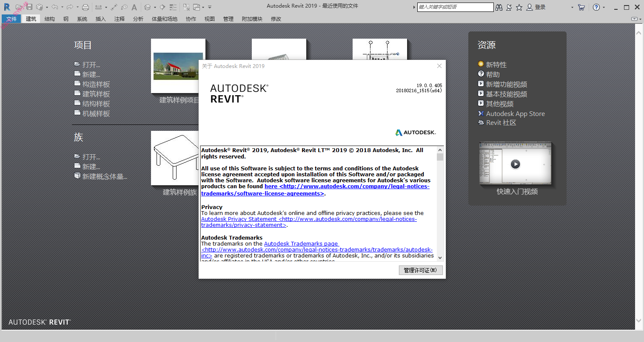Expand the Undo history dropdown arrow
Image resolution: width=644 pixels, height=342 pixels.
click(x=62, y=7)
